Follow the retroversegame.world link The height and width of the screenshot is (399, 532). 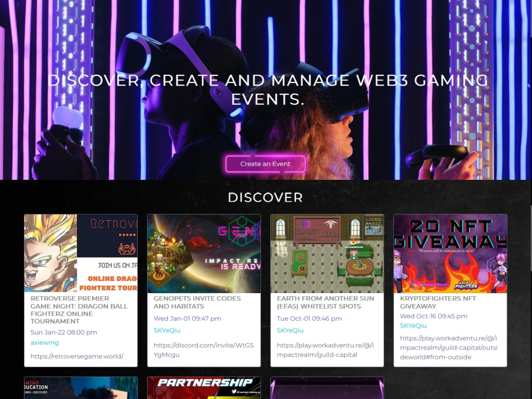pos(77,356)
